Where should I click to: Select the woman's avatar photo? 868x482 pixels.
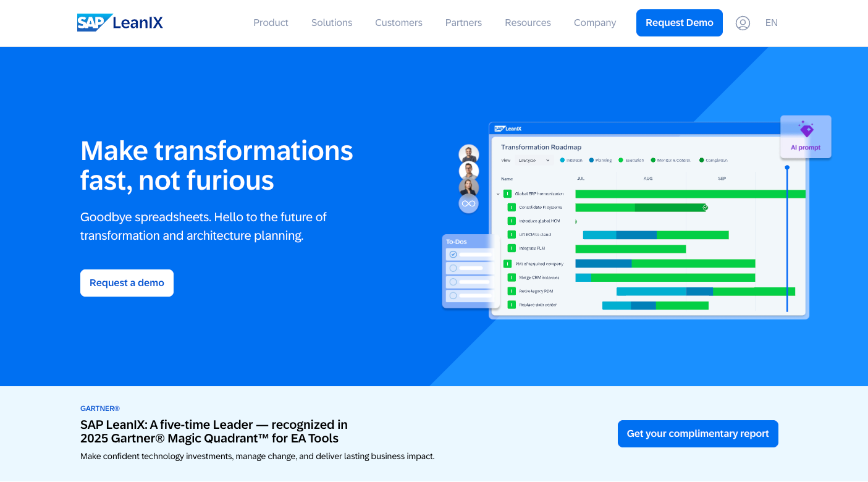tap(469, 187)
